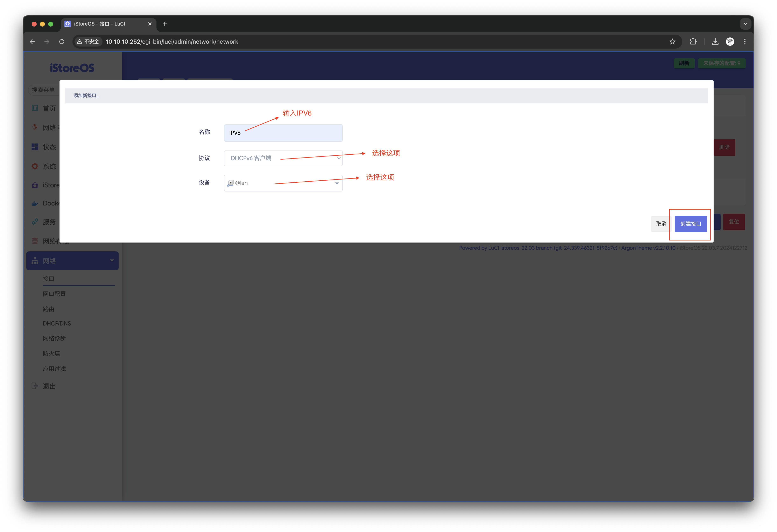This screenshot has height=532, width=777.
Task: Open the 协议 DHCPv6 客户端 dropdown
Action: [283, 158]
